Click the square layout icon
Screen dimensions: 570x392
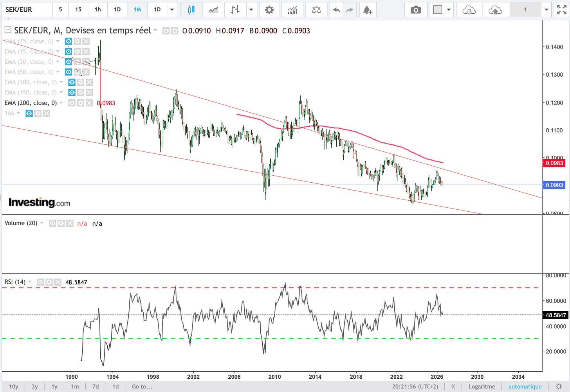tap(438, 10)
